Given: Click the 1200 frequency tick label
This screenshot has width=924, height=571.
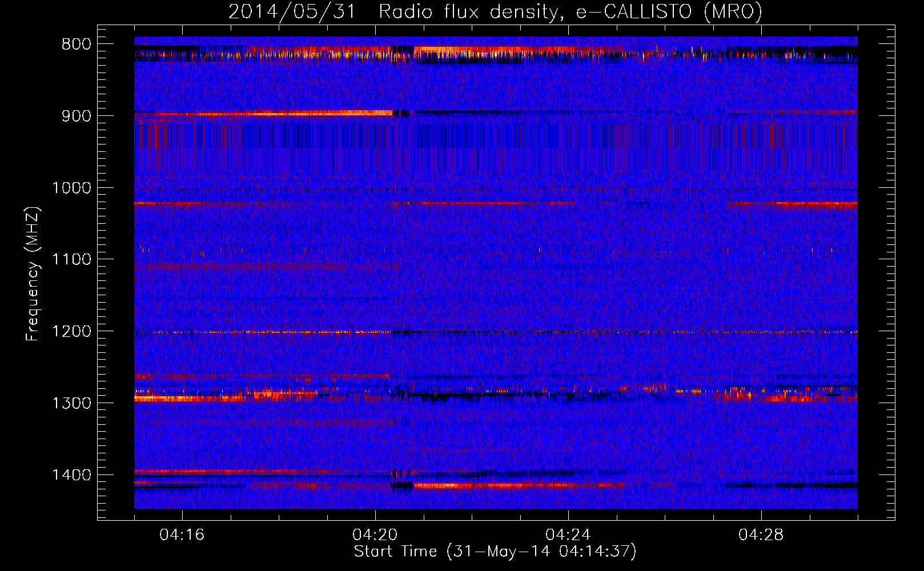Looking at the screenshot, I should [71, 332].
